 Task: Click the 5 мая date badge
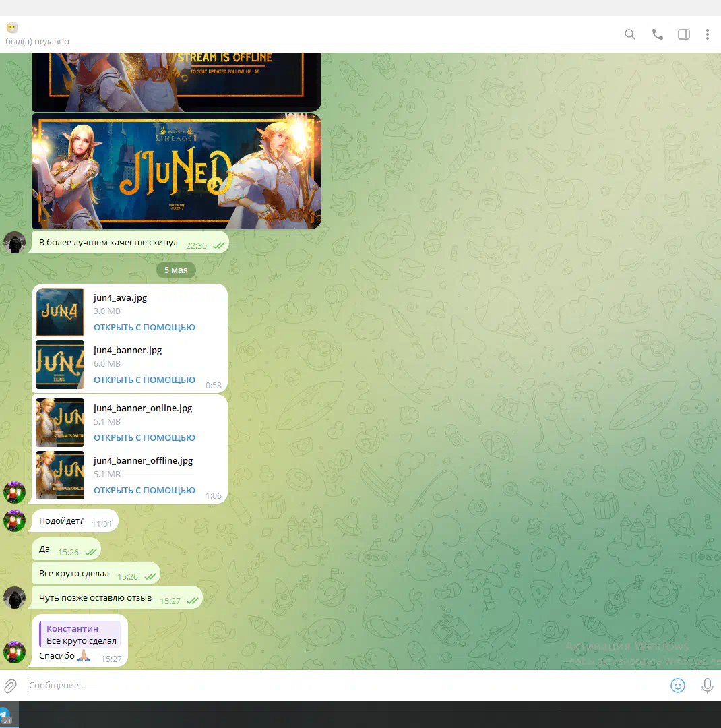176,270
